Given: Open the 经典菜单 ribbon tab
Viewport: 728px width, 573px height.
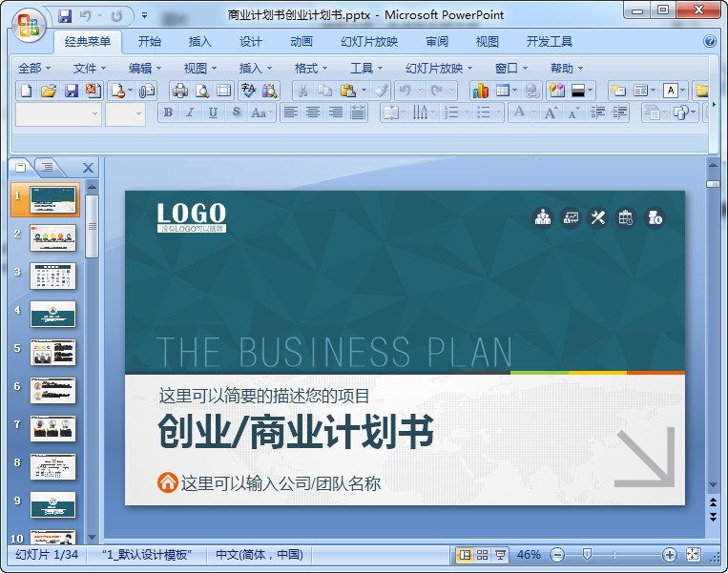Looking at the screenshot, I should (88, 42).
